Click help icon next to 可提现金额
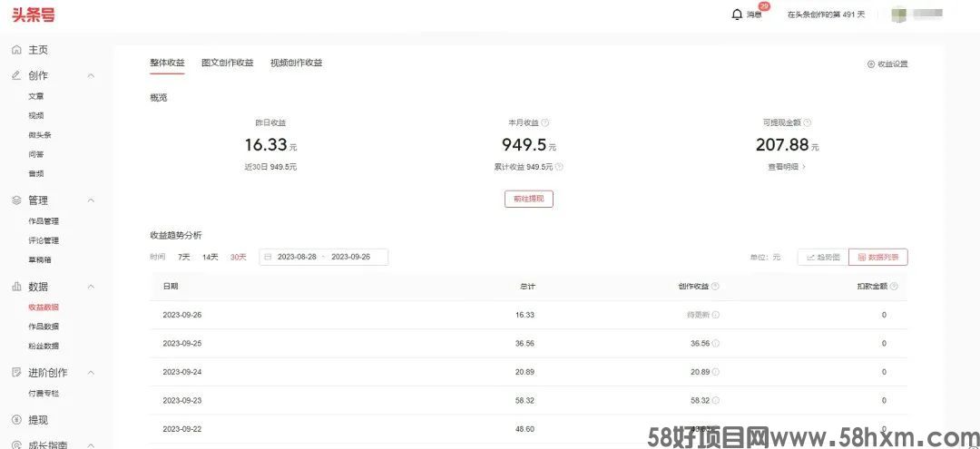The image size is (980, 449). [808, 123]
